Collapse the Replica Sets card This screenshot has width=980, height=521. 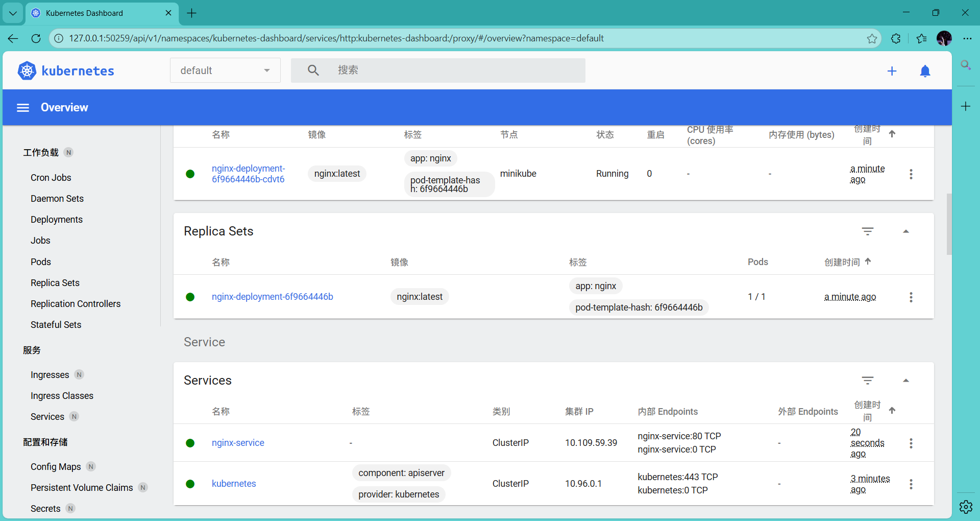[906, 231]
